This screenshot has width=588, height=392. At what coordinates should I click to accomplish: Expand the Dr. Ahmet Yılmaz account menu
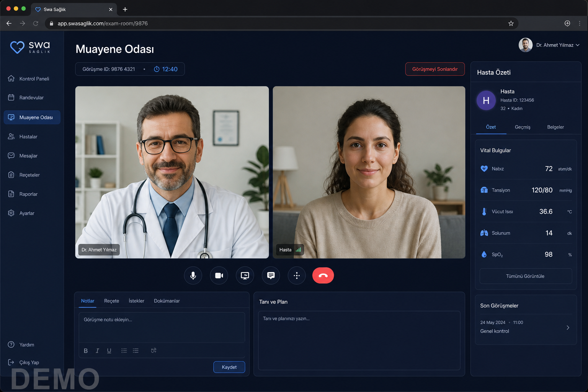[x=549, y=45]
